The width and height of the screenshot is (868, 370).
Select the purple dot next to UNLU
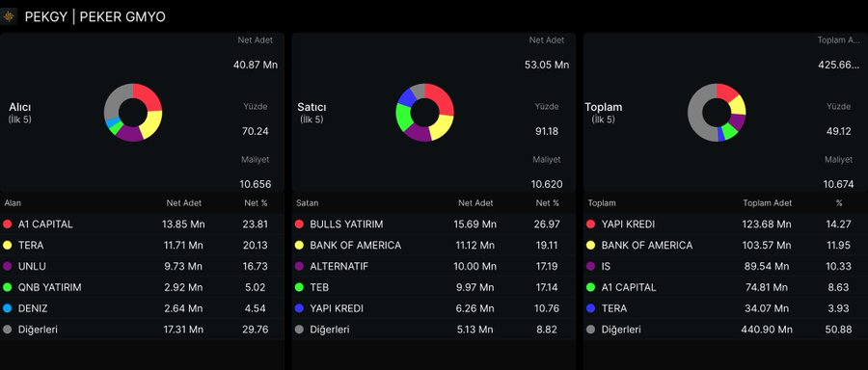7,267
